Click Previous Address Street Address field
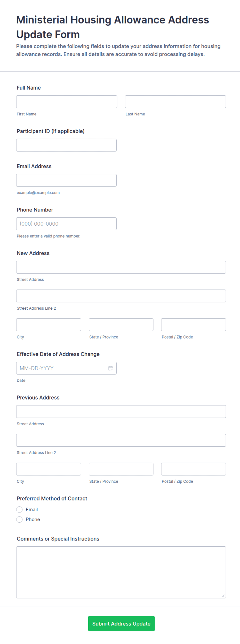This screenshot has height=644, width=240. (121, 411)
